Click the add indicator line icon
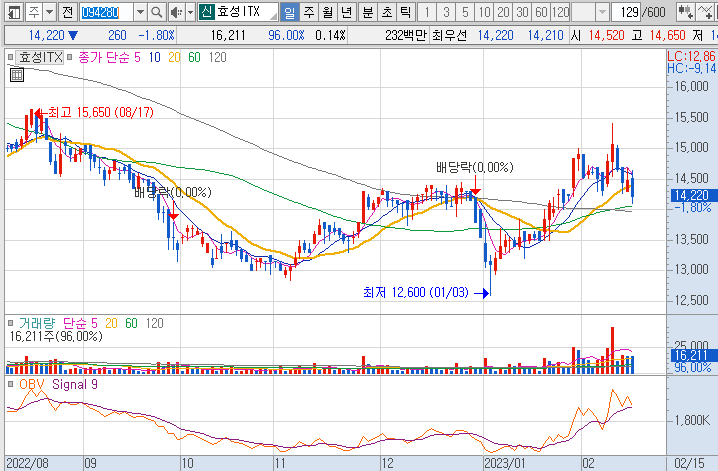This screenshot has width=718, height=471. coord(707,12)
